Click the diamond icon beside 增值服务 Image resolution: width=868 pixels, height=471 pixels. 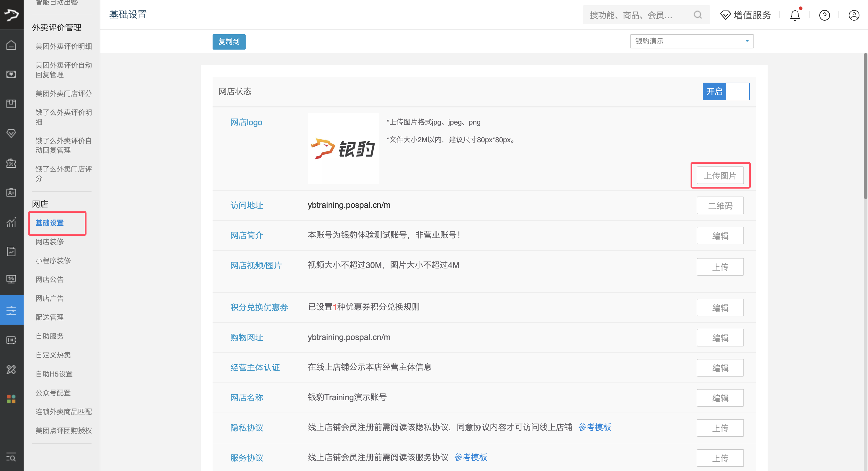click(x=725, y=15)
